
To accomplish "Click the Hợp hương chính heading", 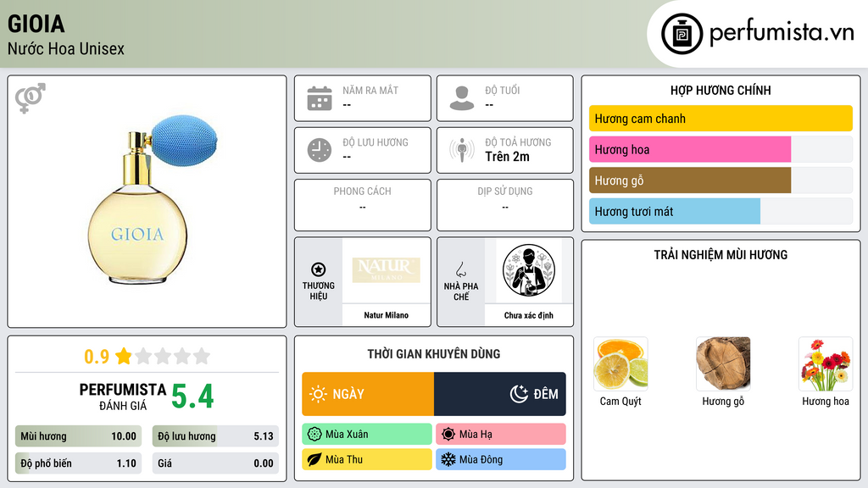I will pyautogui.click(x=721, y=90).
